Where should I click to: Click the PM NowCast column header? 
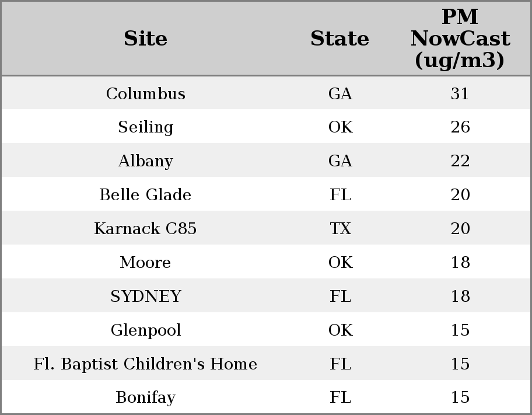pos(460,39)
